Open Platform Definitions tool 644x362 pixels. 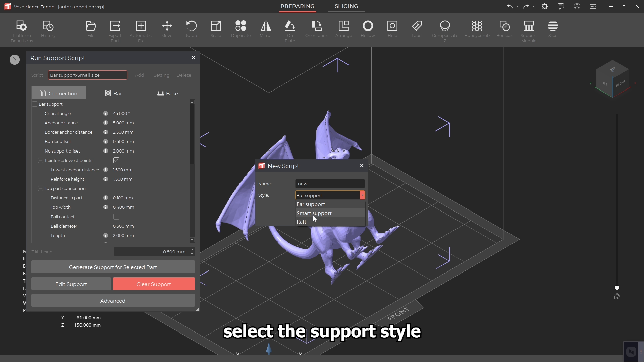click(x=21, y=31)
